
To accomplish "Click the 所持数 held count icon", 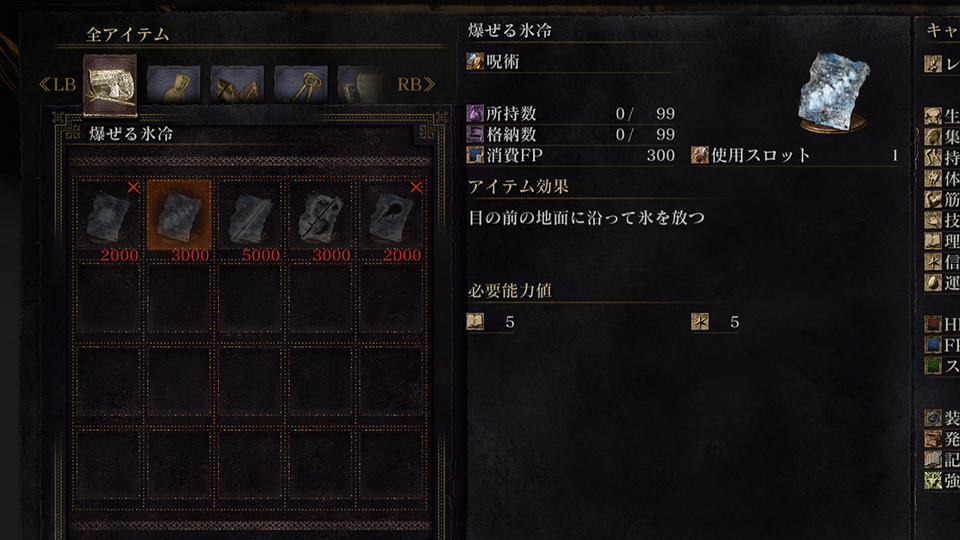I will point(475,113).
